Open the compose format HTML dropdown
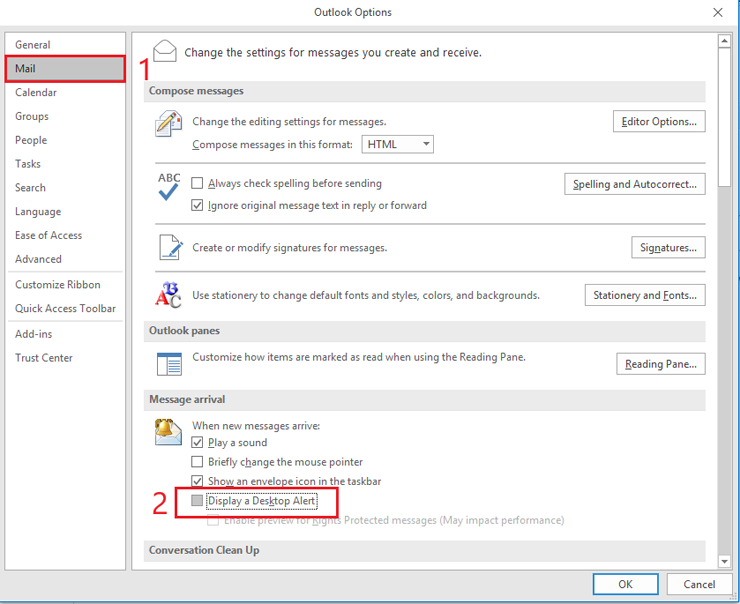 [397, 144]
